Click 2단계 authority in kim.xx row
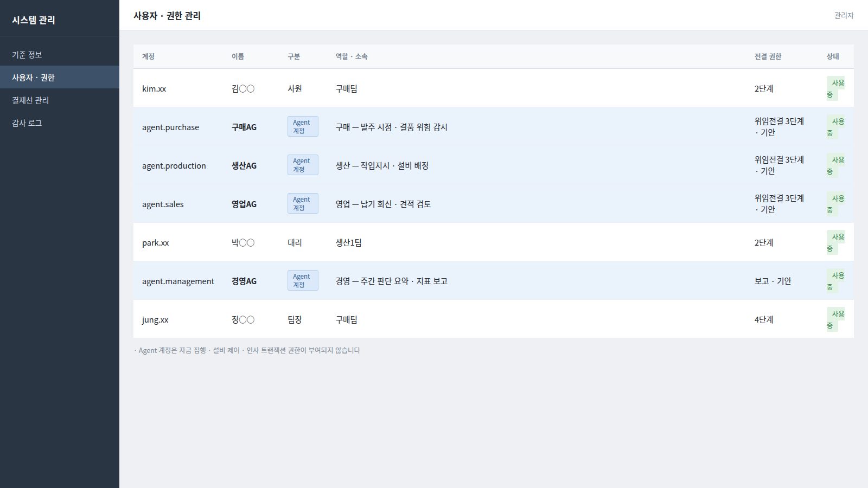868x488 pixels. pos(764,88)
